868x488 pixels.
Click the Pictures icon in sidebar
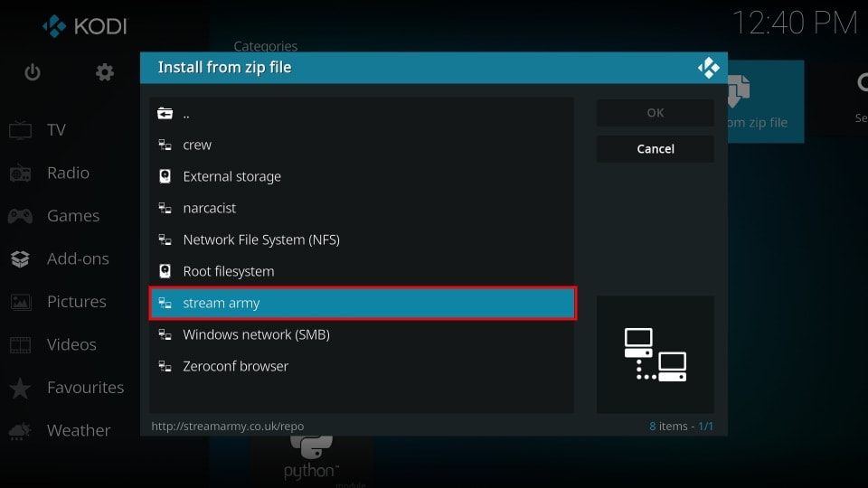click(x=21, y=302)
